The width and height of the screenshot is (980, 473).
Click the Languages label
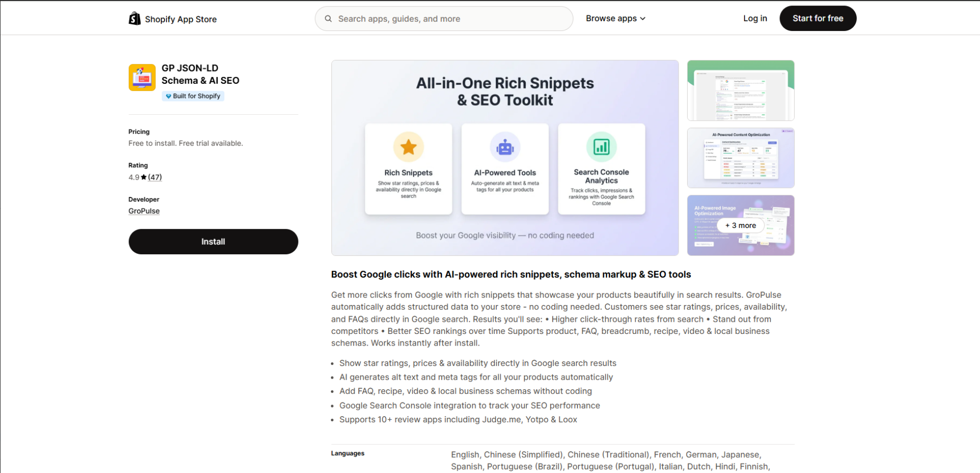click(x=348, y=453)
